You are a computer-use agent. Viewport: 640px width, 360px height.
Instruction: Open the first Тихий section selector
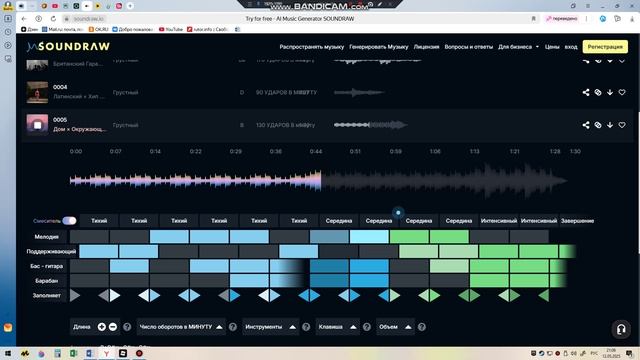tap(99, 221)
